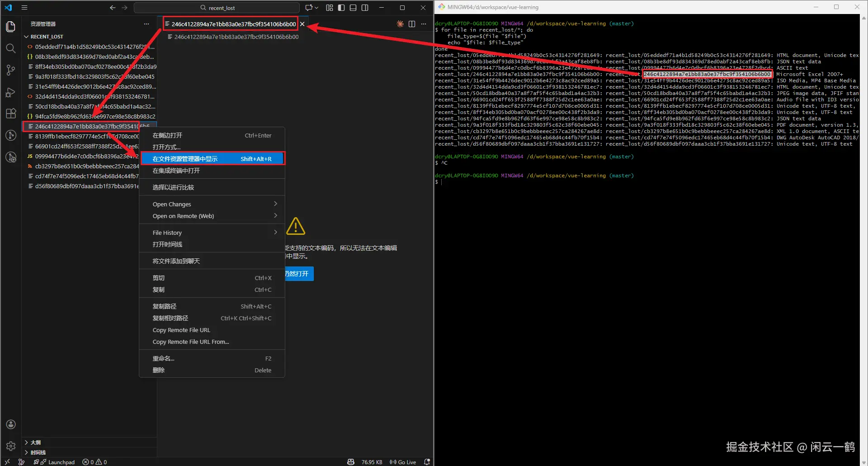Open file d56f80689dbf097daaa3cb1f37bba3691e in explorer
Image resolution: width=868 pixels, height=466 pixels.
pyautogui.click(x=81, y=186)
